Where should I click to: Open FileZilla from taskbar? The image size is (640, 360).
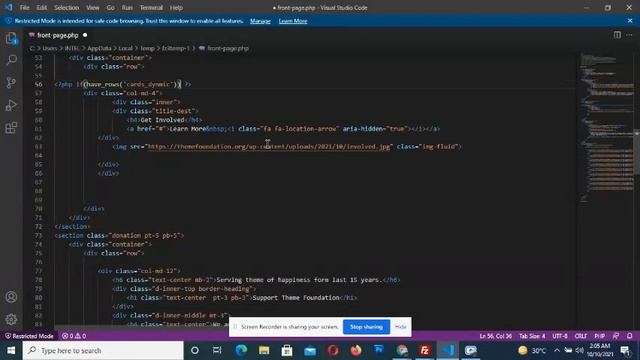pyautogui.click(x=425, y=350)
